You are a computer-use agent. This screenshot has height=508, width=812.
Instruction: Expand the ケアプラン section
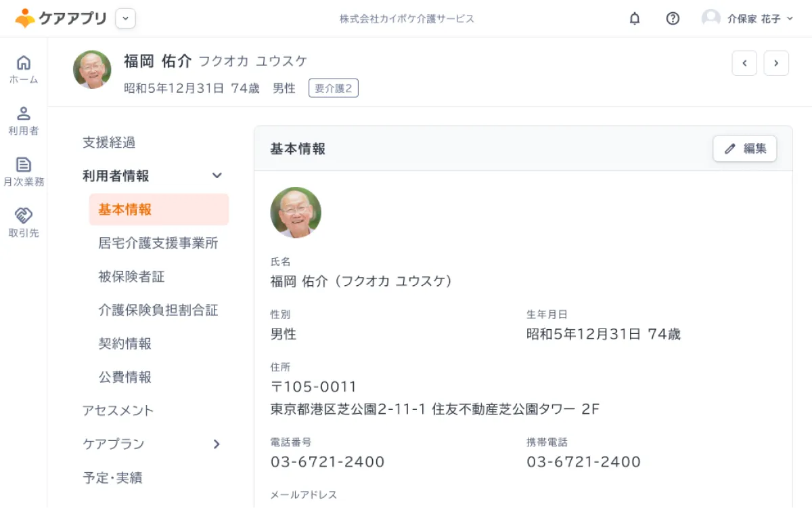pos(217,444)
